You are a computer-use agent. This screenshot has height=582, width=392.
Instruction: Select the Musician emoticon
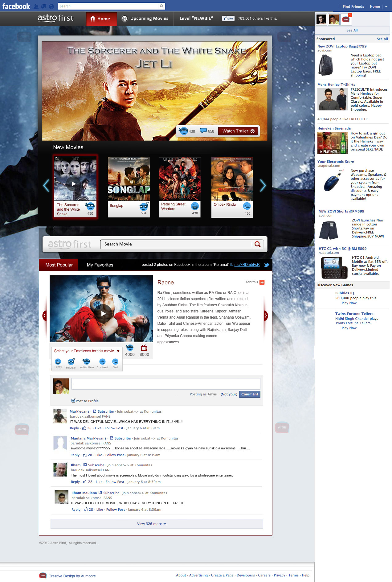coord(71,361)
